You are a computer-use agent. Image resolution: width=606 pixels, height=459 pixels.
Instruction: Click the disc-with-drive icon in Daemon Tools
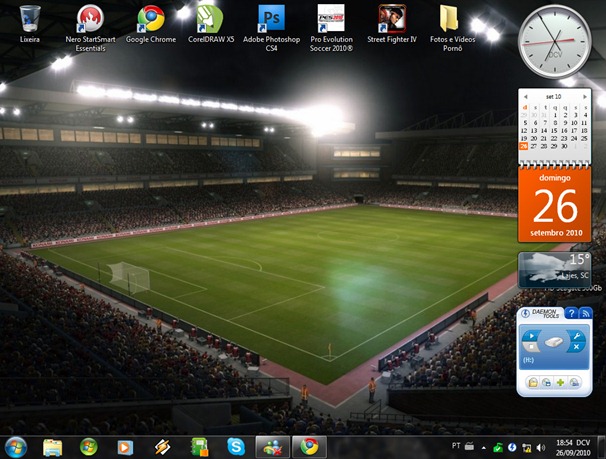(546, 382)
